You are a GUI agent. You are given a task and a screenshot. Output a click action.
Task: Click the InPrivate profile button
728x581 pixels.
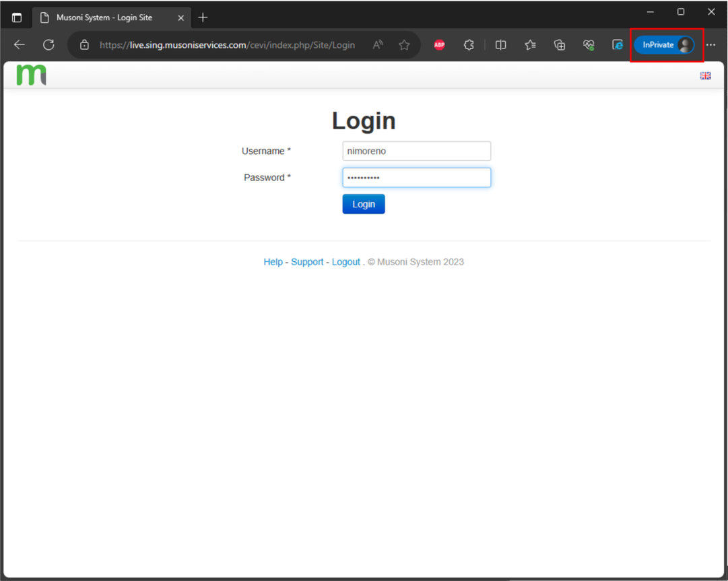(x=665, y=44)
